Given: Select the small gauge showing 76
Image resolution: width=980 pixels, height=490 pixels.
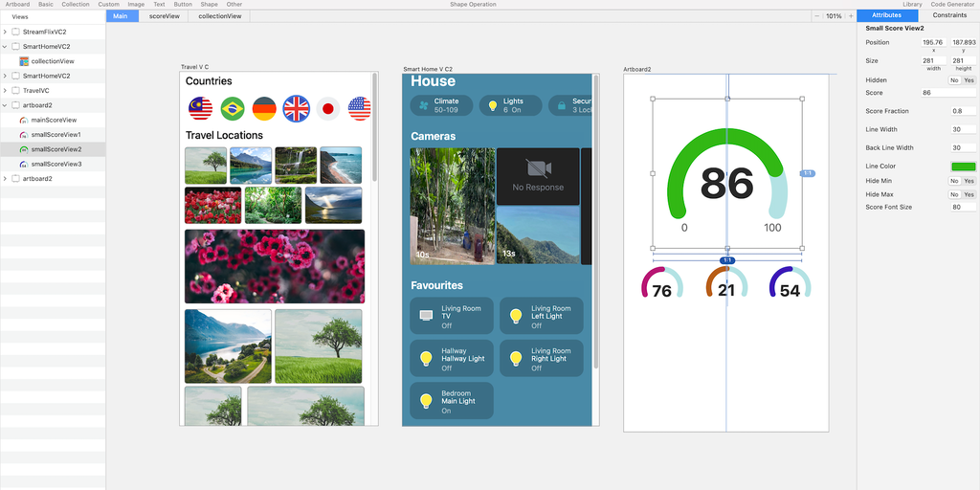Looking at the screenshot, I should point(662,282).
